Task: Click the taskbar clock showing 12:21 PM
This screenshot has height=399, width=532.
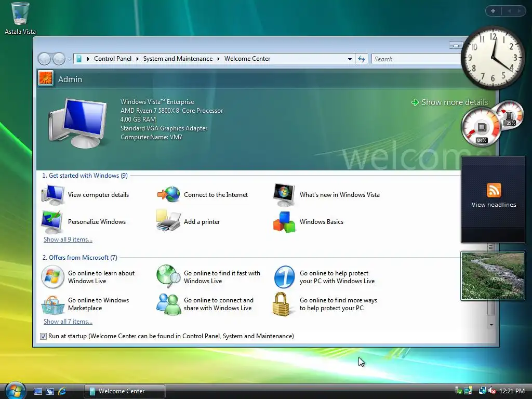Action: (512, 391)
